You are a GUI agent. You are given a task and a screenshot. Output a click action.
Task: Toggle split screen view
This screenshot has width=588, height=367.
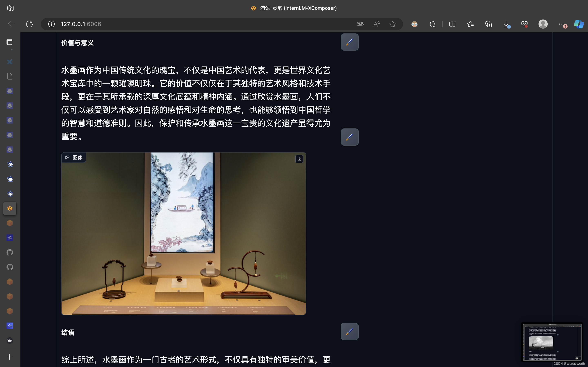452,24
